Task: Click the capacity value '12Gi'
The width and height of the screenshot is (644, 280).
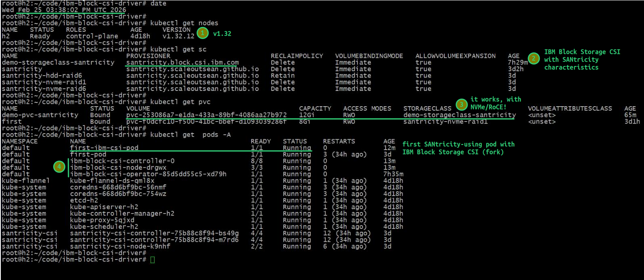Action: coord(307,115)
